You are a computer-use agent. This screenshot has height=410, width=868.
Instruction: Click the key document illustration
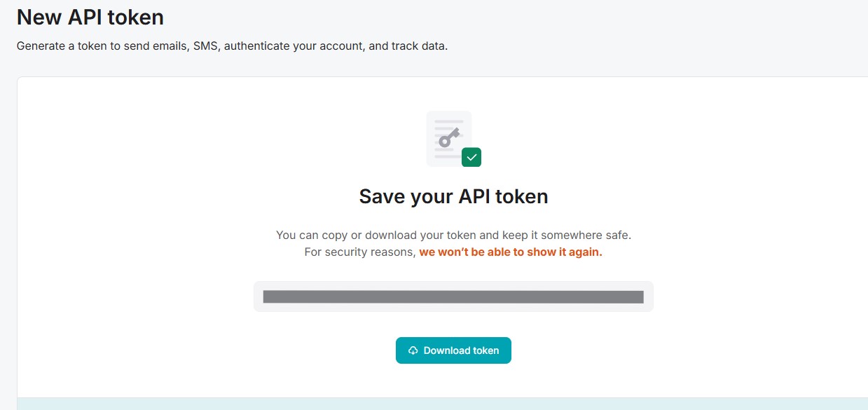[449, 139]
